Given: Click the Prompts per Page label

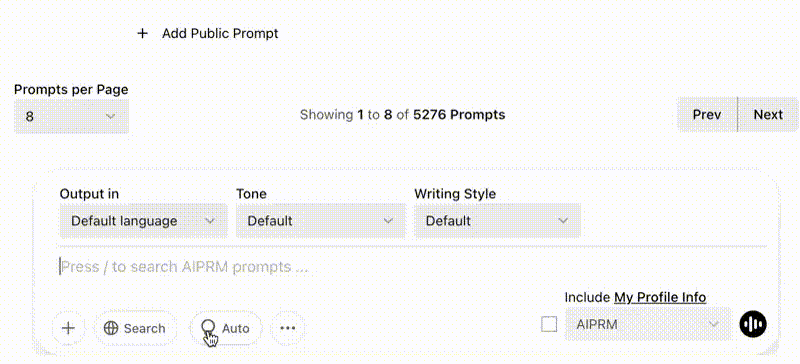Looking at the screenshot, I should pyautogui.click(x=71, y=90).
